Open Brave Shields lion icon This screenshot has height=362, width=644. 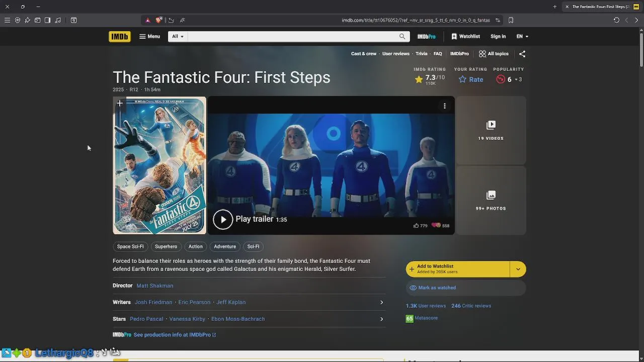tap(159, 20)
